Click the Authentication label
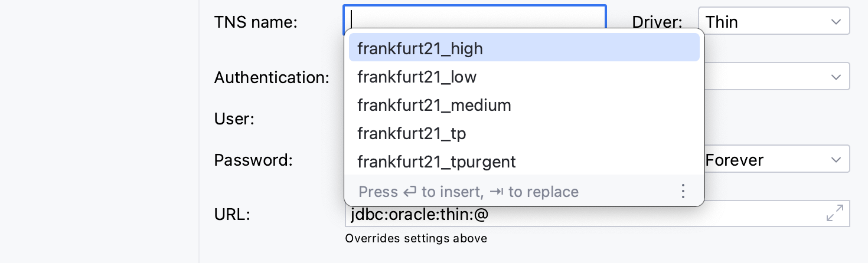868x263 pixels. pyautogui.click(x=272, y=77)
